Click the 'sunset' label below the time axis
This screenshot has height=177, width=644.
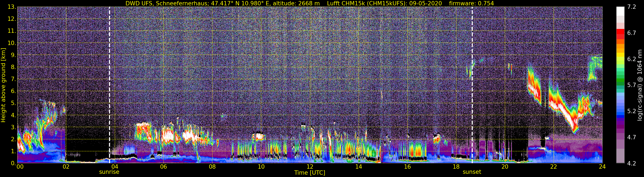[x=472, y=172]
